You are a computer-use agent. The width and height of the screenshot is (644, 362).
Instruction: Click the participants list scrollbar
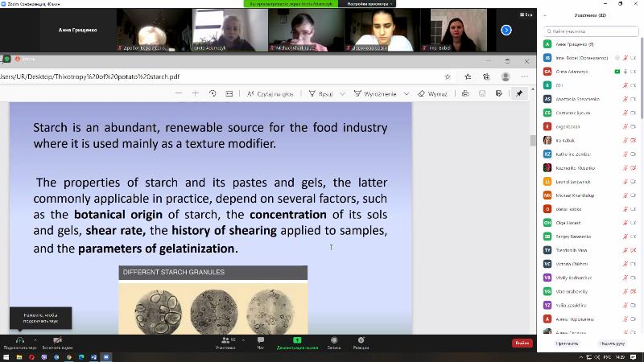tap(642, 78)
